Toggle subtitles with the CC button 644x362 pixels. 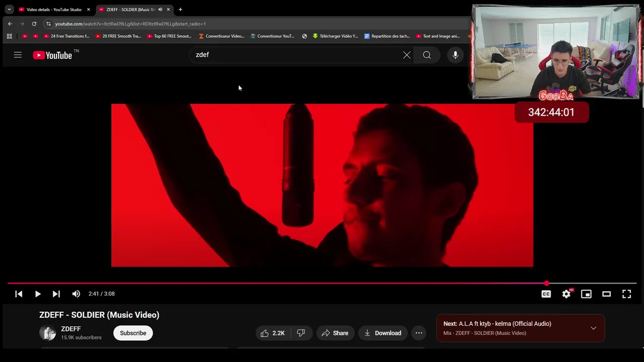546,294
